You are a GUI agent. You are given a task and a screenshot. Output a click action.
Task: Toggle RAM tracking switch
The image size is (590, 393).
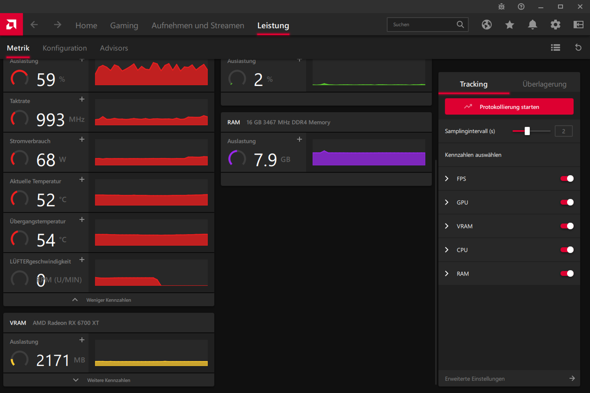coord(567,273)
